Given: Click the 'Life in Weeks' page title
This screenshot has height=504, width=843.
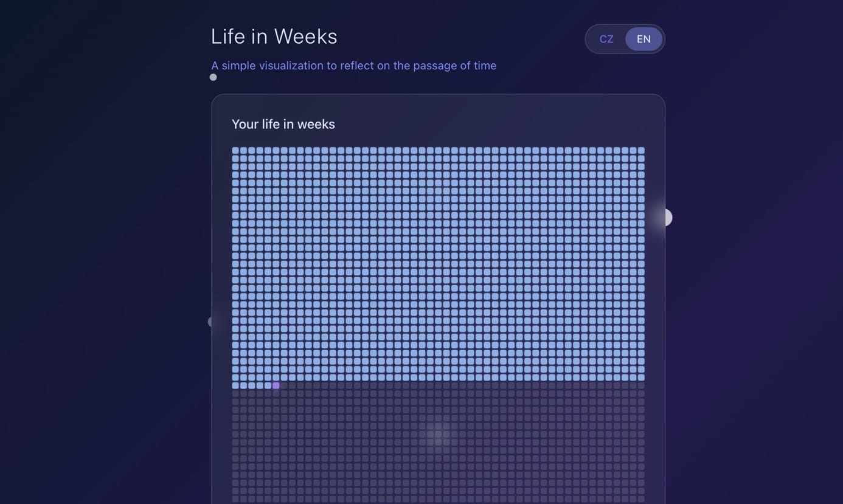Looking at the screenshot, I should tap(274, 36).
